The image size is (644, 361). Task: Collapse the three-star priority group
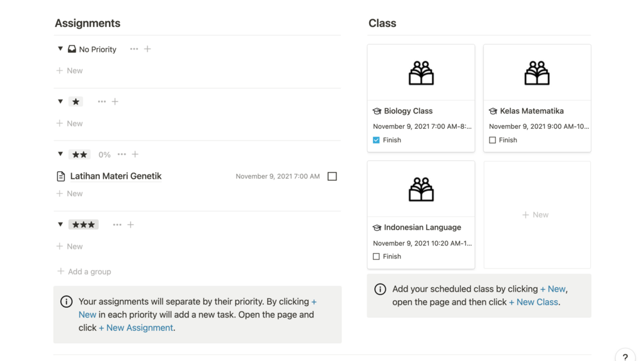coord(60,224)
